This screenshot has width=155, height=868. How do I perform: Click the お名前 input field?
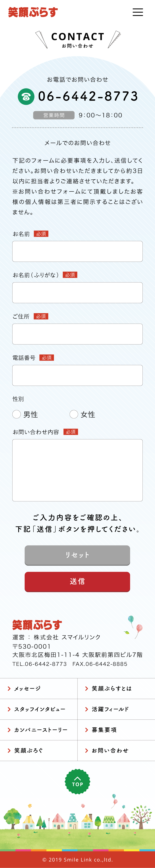click(77, 251)
